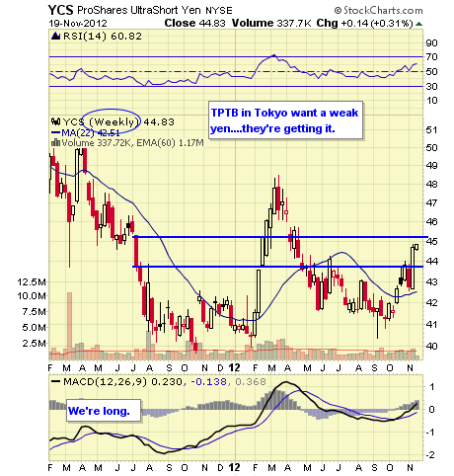The width and height of the screenshot is (454, 476).
Task: Click the MA(22) 42.51 legend entry
Action: point(91,133)
